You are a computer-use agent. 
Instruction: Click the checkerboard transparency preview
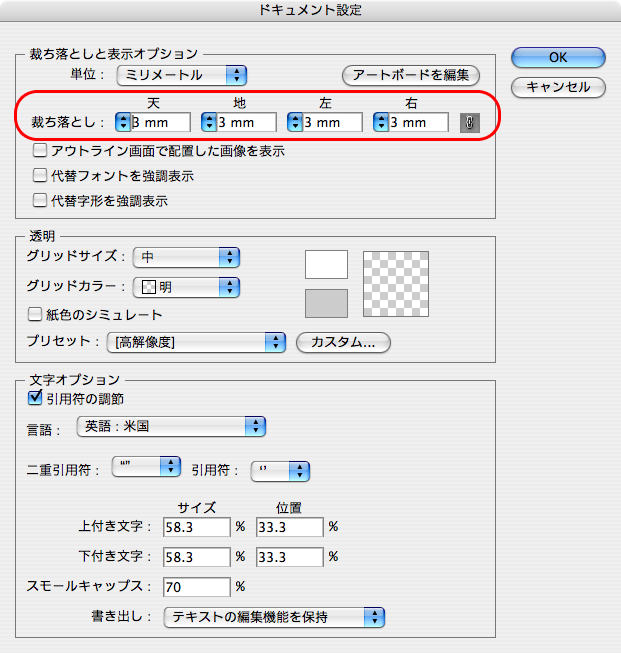tap(396, 284)
